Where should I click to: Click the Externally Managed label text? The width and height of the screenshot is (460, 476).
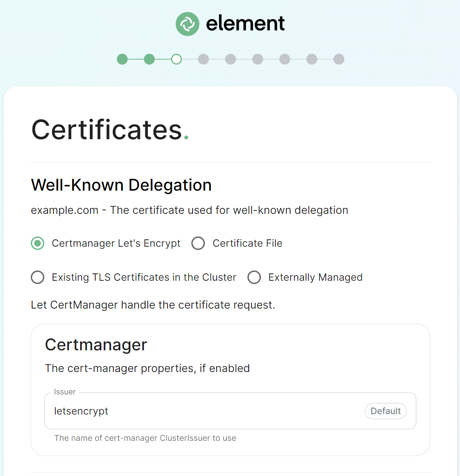(x=315, y=277)
